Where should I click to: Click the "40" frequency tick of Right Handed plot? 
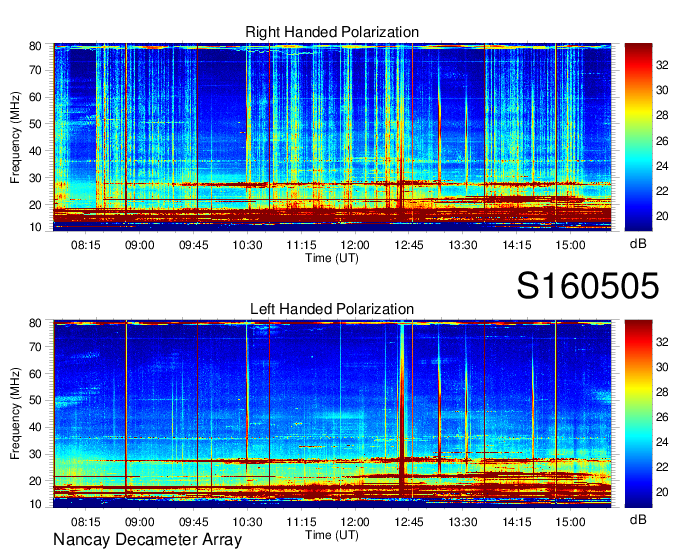[x=35, y=151]
